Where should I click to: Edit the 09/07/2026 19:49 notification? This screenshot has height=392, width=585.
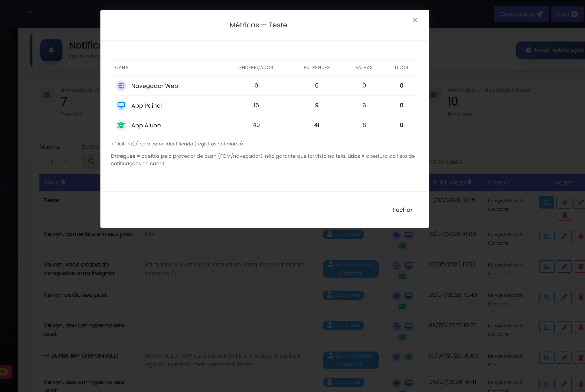click(x=564, y=297)
